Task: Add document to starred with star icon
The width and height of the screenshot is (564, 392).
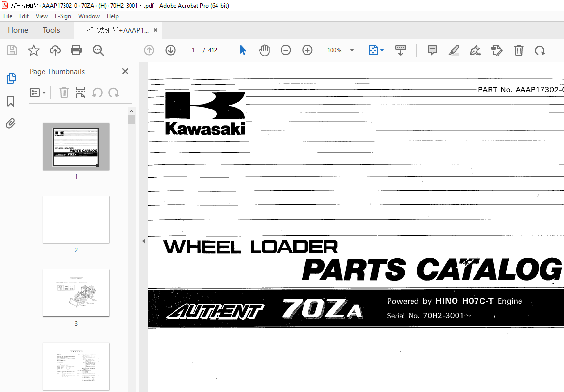Action: pyautogui.click(x=33, y=50)
